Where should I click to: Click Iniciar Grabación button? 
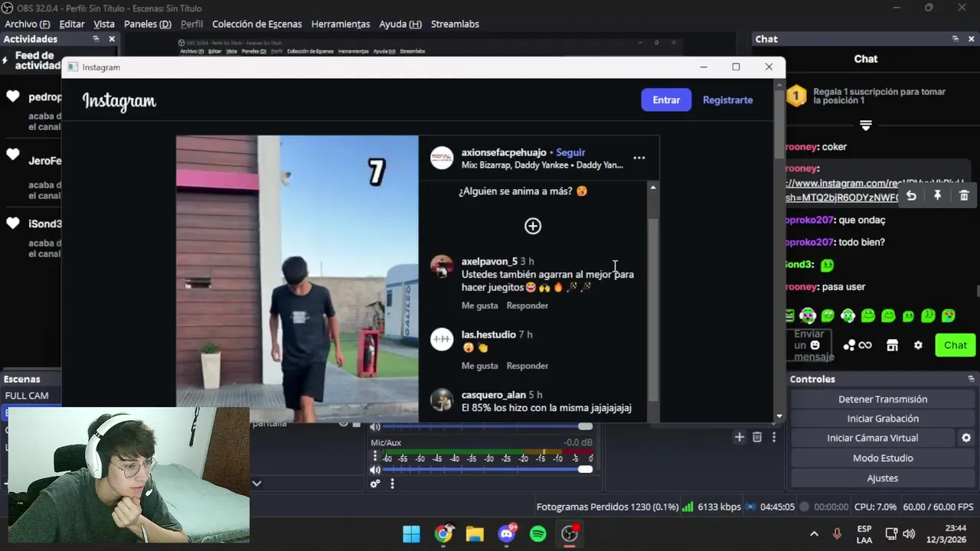(883, 419)
